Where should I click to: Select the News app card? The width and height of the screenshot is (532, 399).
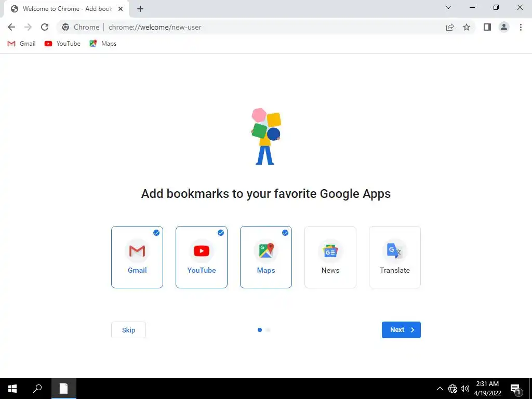[x=330, y=257]
